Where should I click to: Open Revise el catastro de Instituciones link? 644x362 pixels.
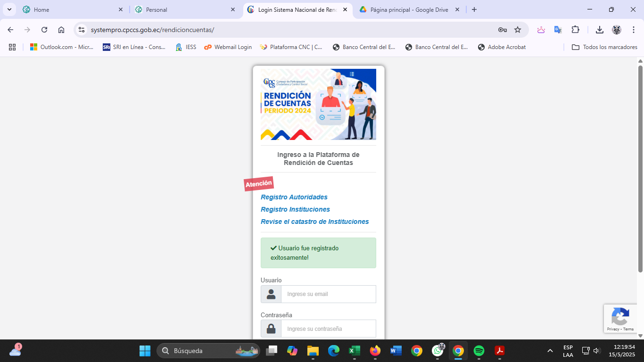(315, 222)
